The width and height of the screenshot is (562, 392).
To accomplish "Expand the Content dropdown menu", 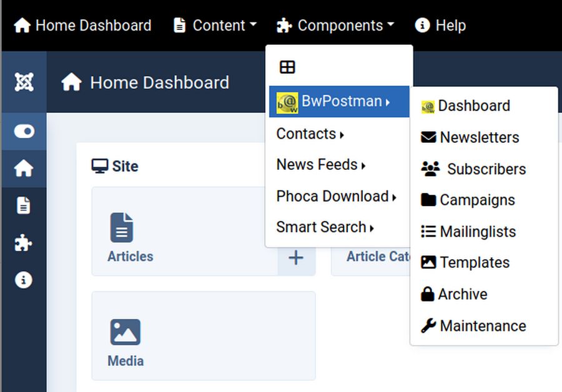I will coord(215,26).
